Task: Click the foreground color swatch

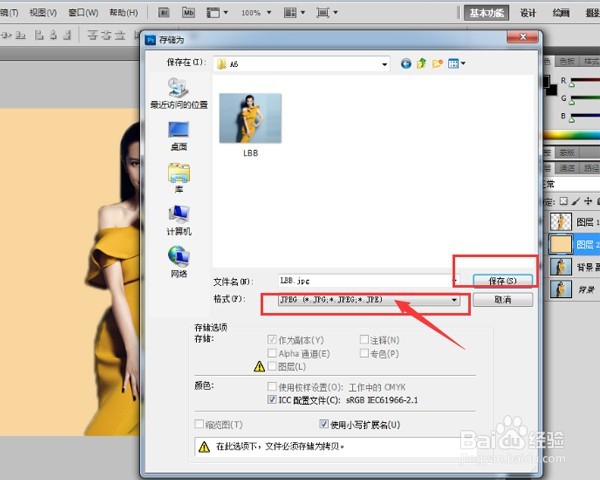Action: (546, 81)
